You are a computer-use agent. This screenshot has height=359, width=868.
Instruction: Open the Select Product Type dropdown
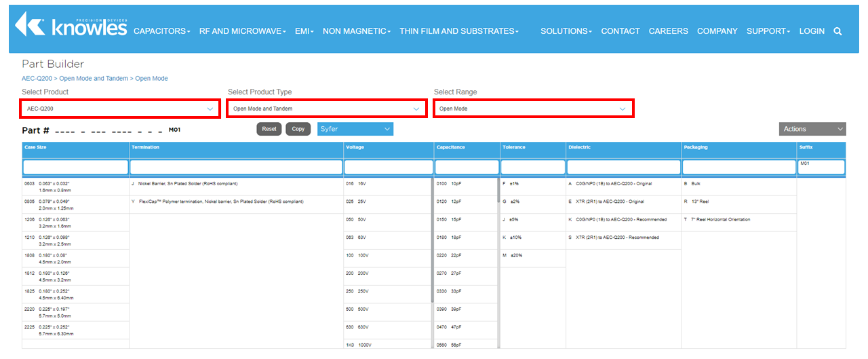point(326,109)
